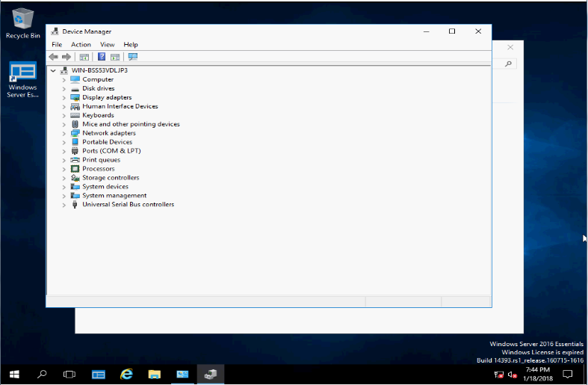Click the System devices icon
This screenshot has width=588, height=385.
(x=75, y=186)
